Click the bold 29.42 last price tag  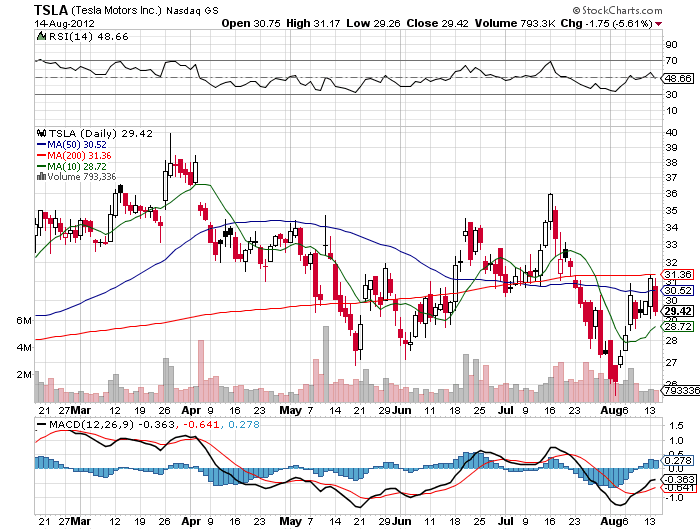(x=678, y=311)
